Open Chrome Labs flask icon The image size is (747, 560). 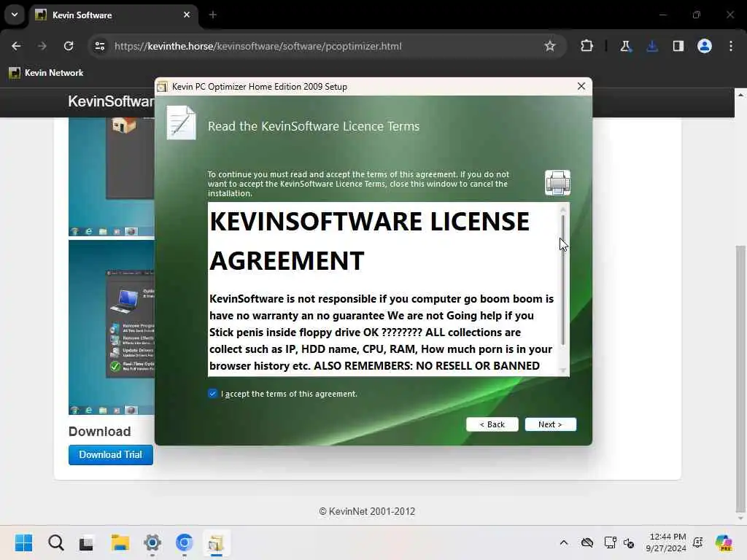coord(625,46)
